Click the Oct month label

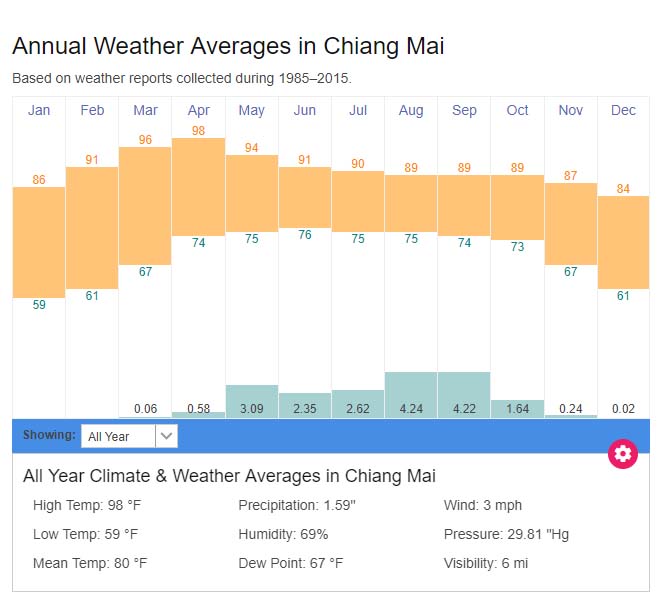point(517,110)
